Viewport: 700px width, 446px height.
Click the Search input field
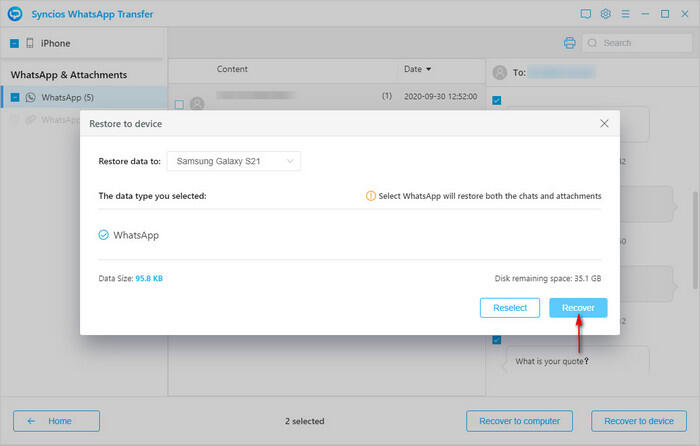coord(640,43)
